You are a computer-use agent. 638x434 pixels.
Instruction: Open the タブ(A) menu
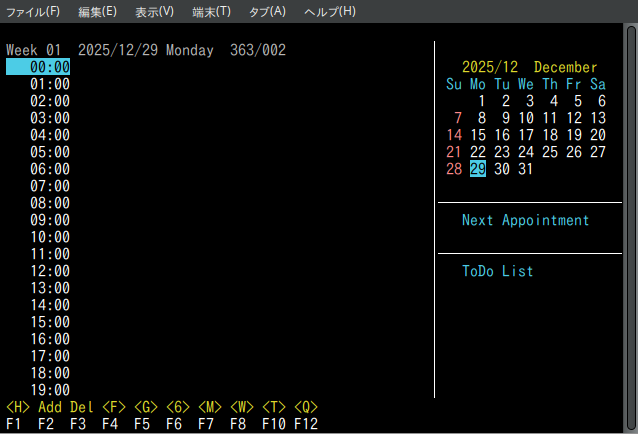tap(267, 11)
